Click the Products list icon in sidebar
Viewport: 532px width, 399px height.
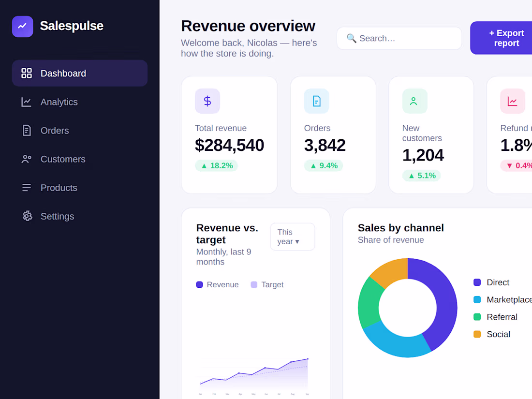point(27,188)
